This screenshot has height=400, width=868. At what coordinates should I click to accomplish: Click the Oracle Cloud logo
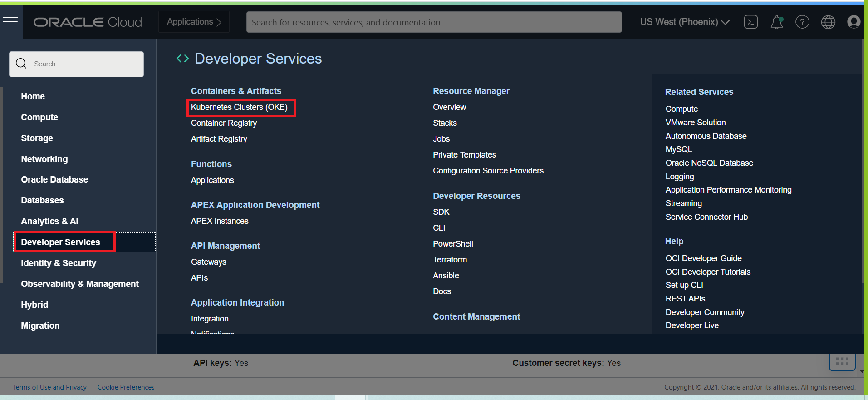[88, 22]
